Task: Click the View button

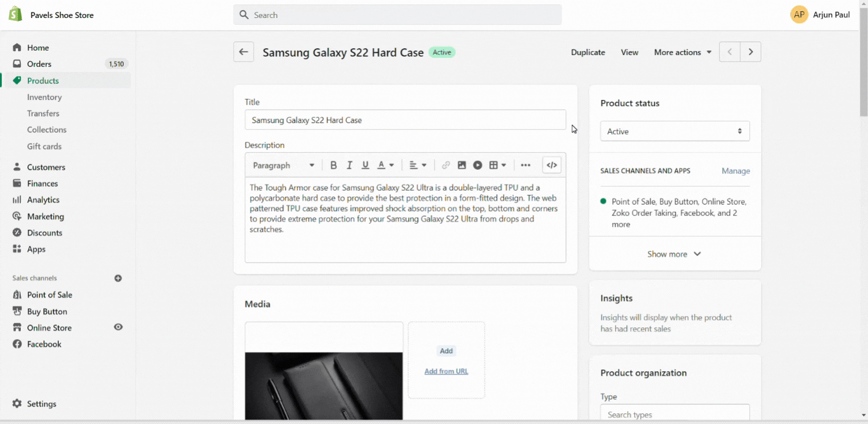Action: tap(630, 52)
